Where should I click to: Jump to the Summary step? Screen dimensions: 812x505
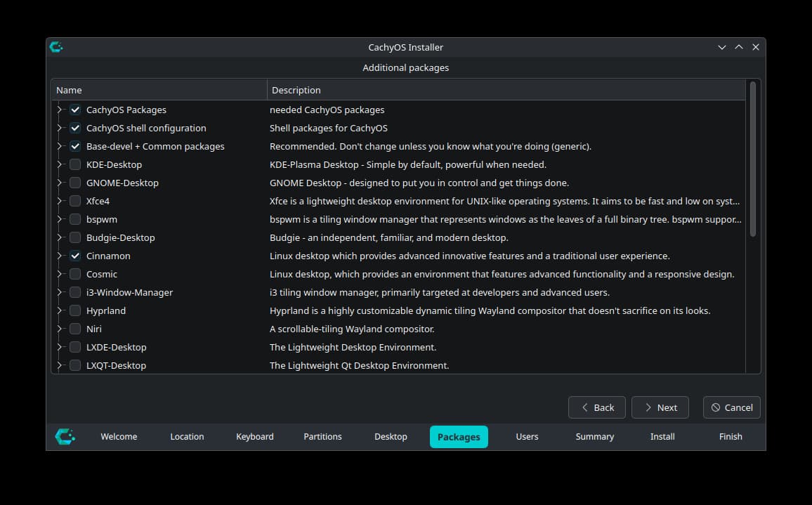pos(594,437)
